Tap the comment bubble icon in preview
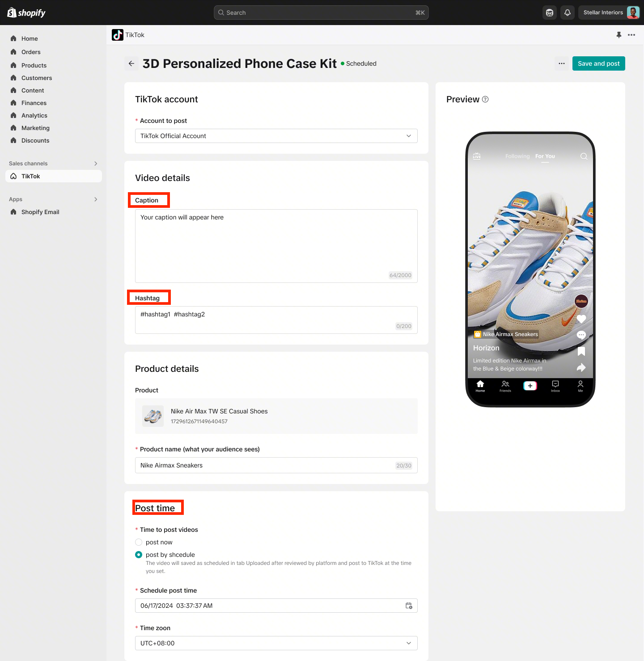Image resolution: width=644 pixels, height=661 pixels. tap(581, 335)
